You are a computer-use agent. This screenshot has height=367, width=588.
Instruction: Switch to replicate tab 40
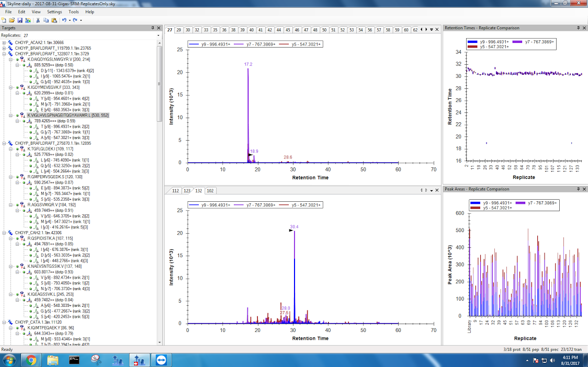point(252,30)
